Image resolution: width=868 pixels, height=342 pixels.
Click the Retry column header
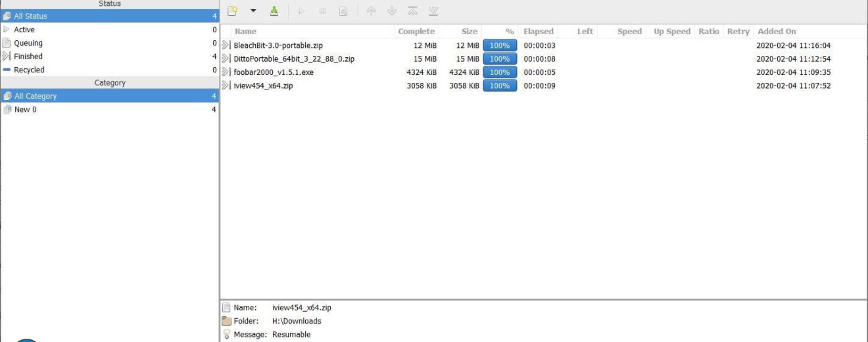[x=738, y=32]
